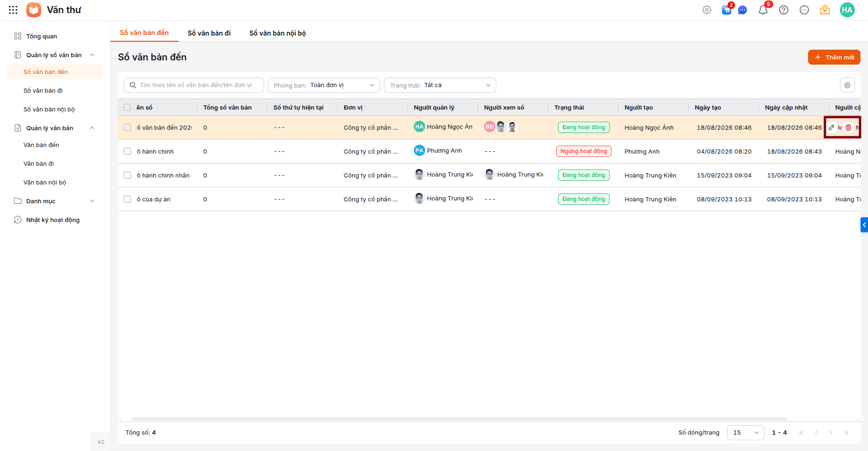This screenshot has height=451, width=868.
Task: Check the checkbox for 'ổ hành chính' row
Action: pos(127,151)
